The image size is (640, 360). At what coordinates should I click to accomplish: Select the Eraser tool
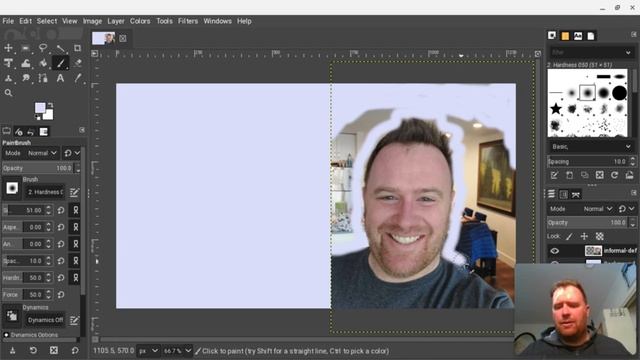[77, 63]
